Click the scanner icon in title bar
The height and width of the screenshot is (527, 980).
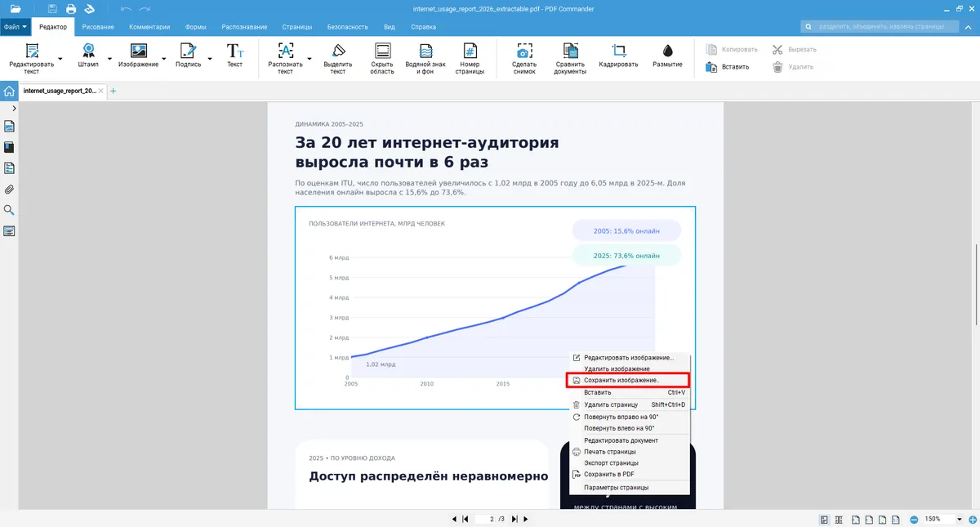[90, 9]
